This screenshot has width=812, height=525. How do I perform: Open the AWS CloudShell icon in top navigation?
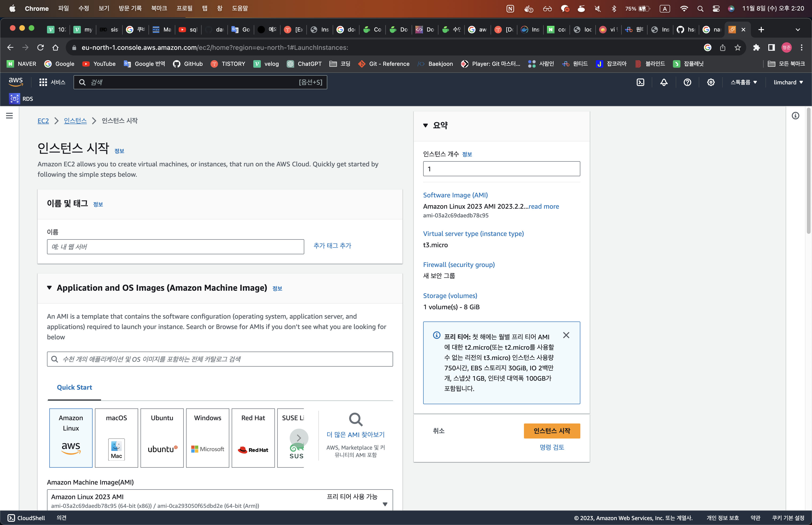click(640, 82)
